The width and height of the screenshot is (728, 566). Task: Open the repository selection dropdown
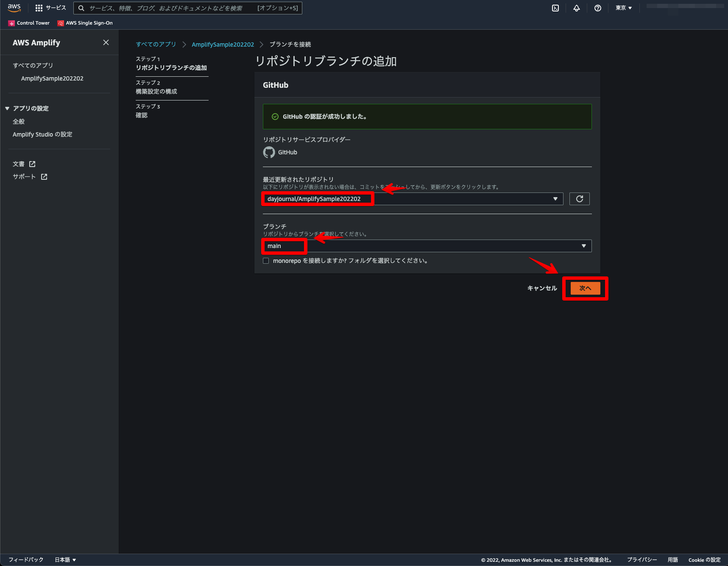(413, 199)
